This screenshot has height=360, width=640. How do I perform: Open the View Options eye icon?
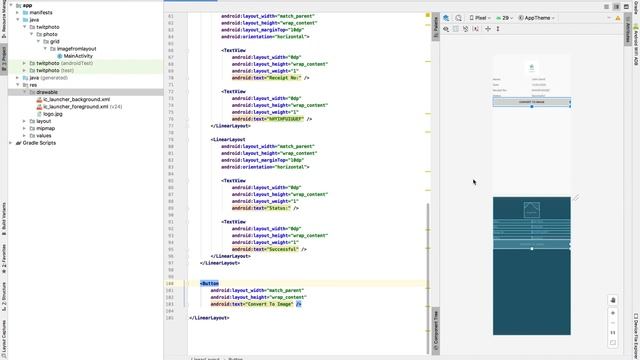click(446, 29)
